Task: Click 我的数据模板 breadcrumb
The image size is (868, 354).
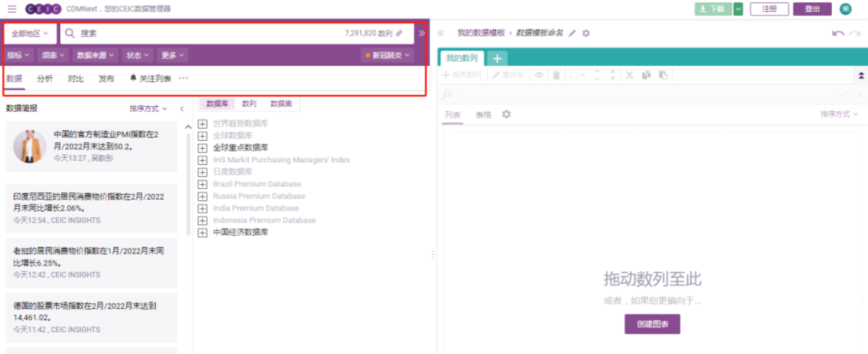Action: click(481, 33)
